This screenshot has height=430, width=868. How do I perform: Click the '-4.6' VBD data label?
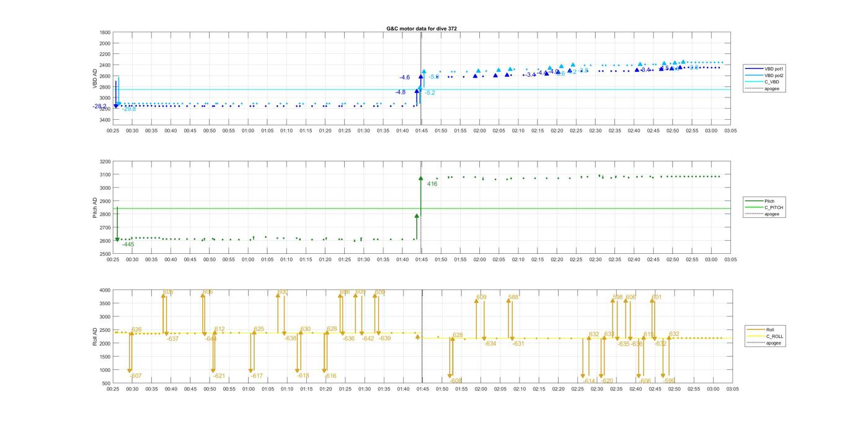tap(404, 78)
